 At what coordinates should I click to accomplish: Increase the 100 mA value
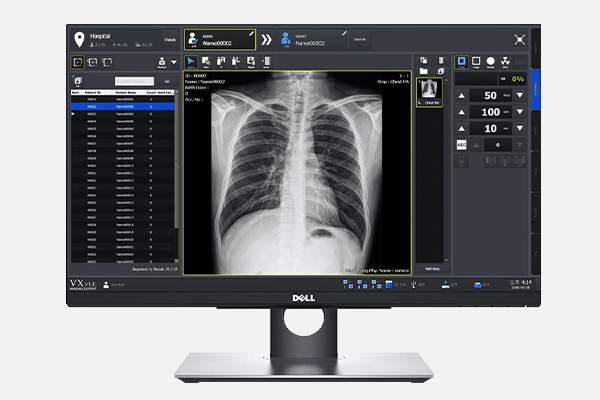(461, 112)
